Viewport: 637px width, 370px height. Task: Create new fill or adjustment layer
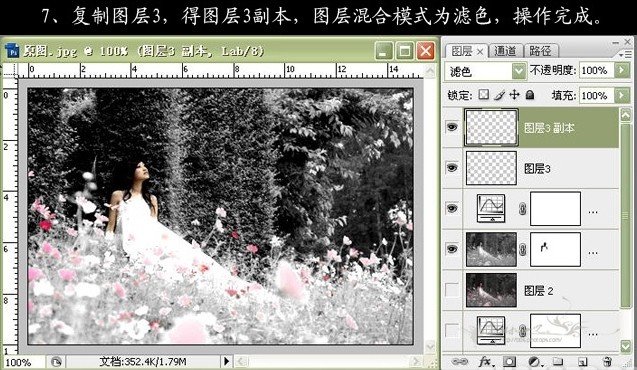[x=535, y=361]
